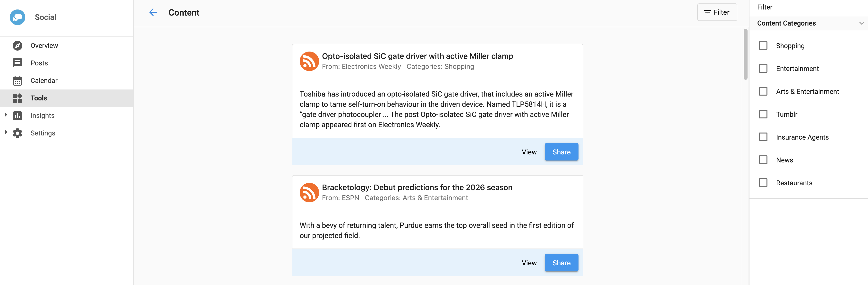
Task: View the Bracketology article
Action: [529, 263]
